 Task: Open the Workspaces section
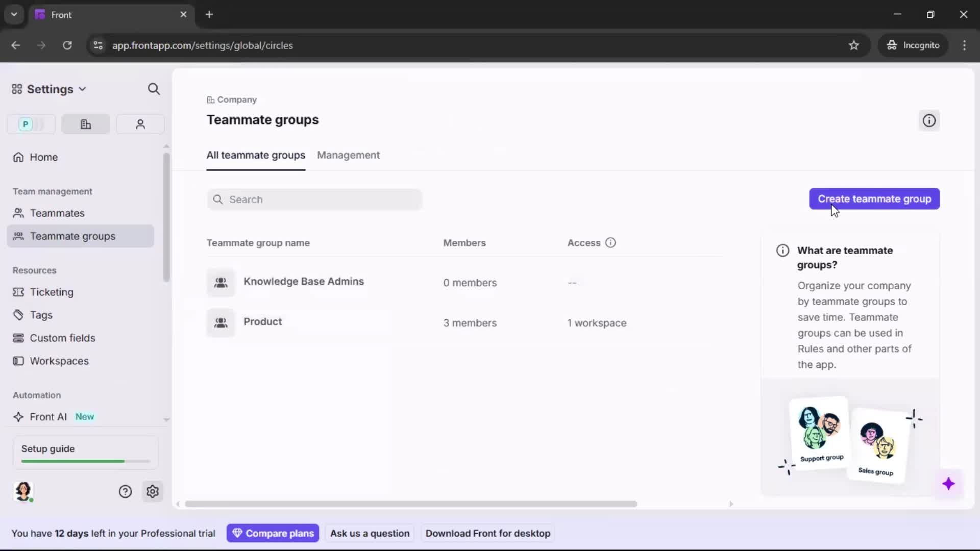59,361
